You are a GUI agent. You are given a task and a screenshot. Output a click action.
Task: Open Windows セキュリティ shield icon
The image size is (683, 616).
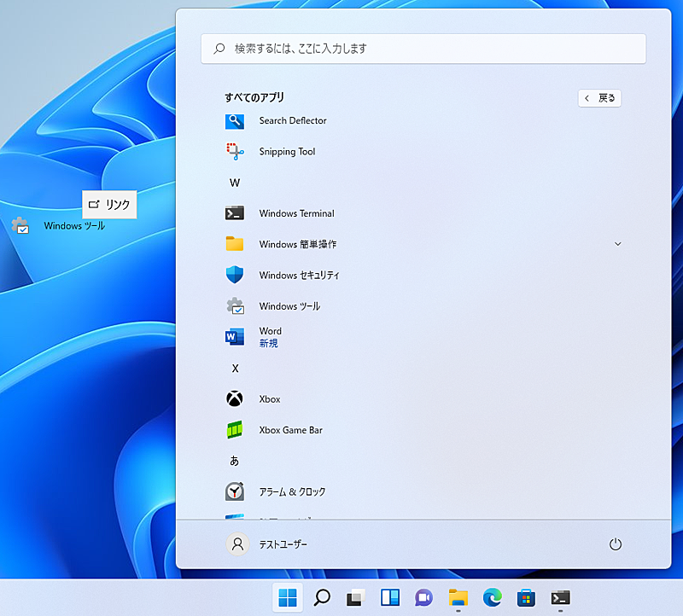point(234,275)
